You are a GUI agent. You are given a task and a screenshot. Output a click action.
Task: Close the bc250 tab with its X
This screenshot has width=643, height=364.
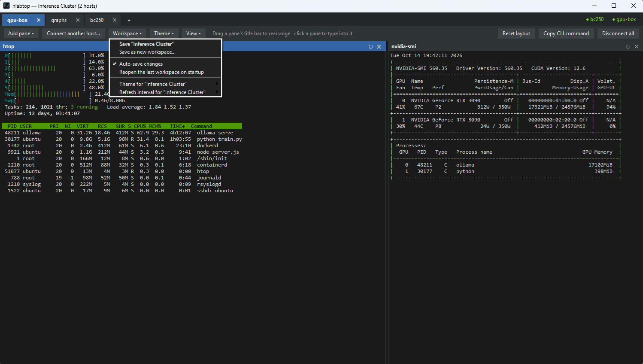pos(115,20)
